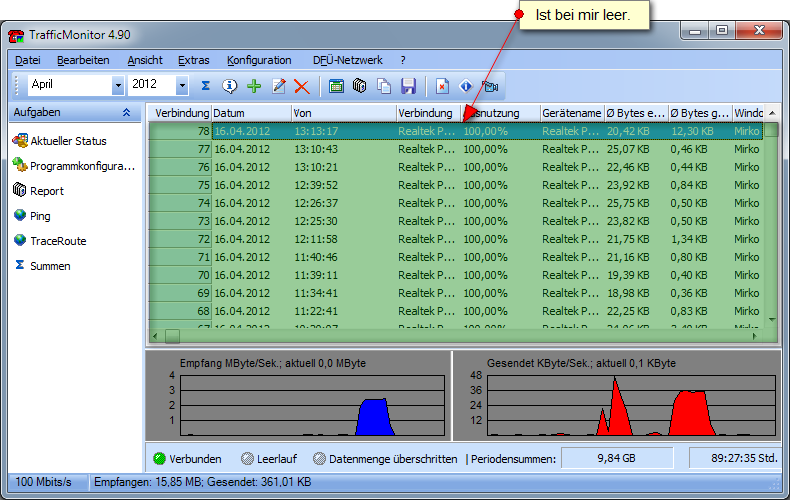Open the Datei menu
790x500 pixels.
[x=28, y=60]
